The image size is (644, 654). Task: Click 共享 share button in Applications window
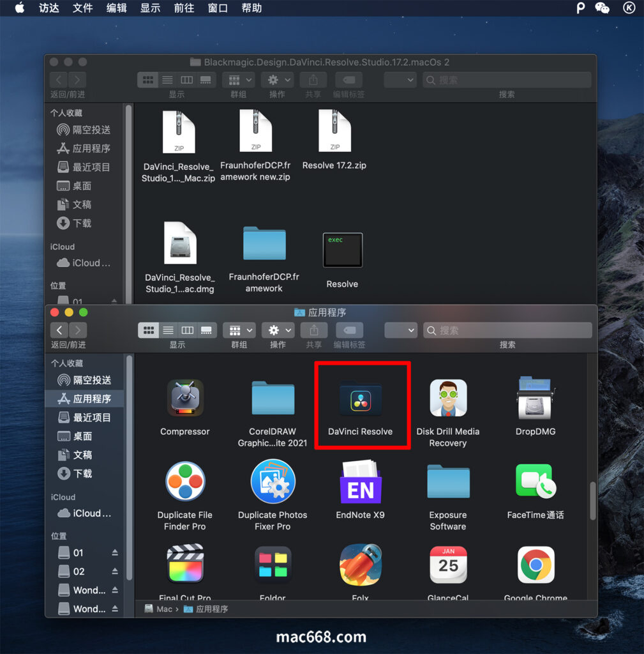point(314,330)
